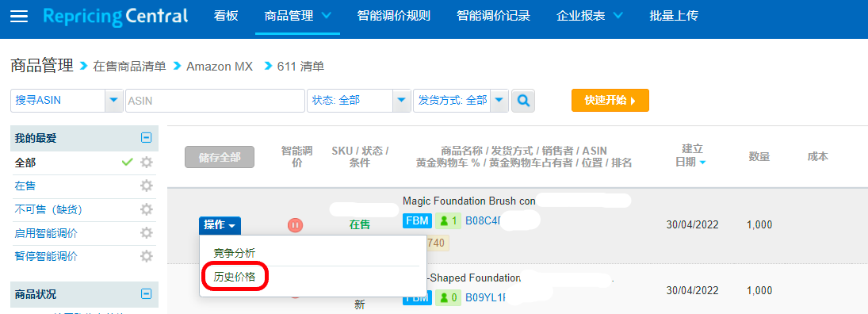Click the 智能调价 column header
Screen dimensions: 868x314
pos(296,157)
